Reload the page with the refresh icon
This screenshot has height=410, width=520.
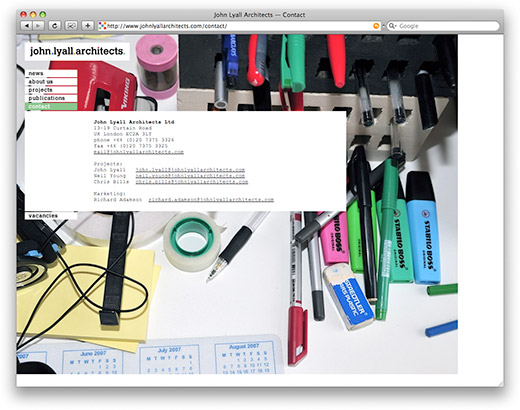pyautogui.click(x=55, y=26)
